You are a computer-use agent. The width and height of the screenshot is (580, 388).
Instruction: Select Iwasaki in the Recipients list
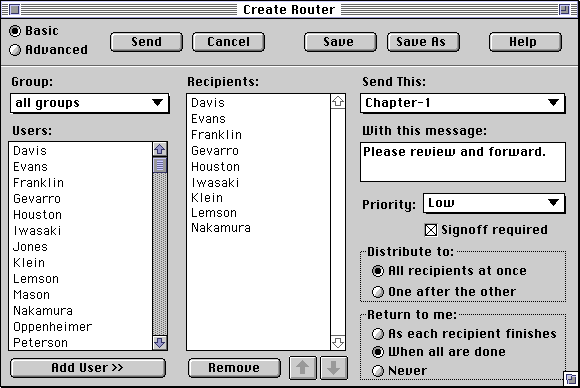[259, 182]
